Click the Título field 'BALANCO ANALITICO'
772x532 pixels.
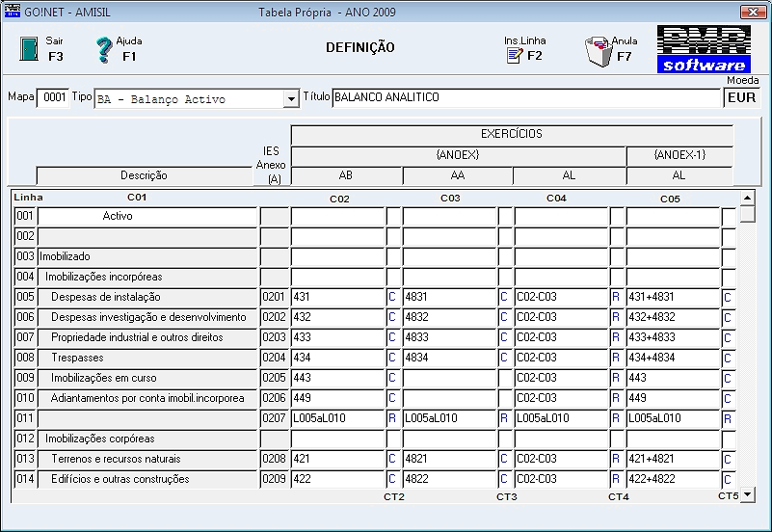[526, 97]
